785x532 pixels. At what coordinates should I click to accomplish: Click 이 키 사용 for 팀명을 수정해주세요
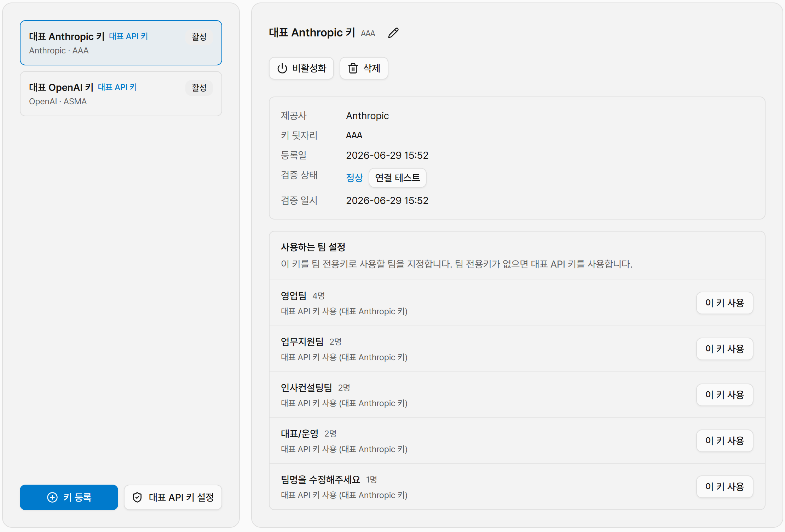(x=725, y=487)
